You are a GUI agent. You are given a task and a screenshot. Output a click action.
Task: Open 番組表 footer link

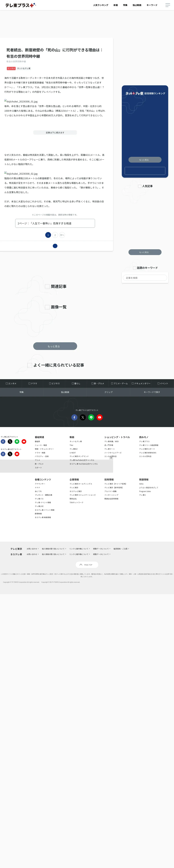tap(38, 441)
